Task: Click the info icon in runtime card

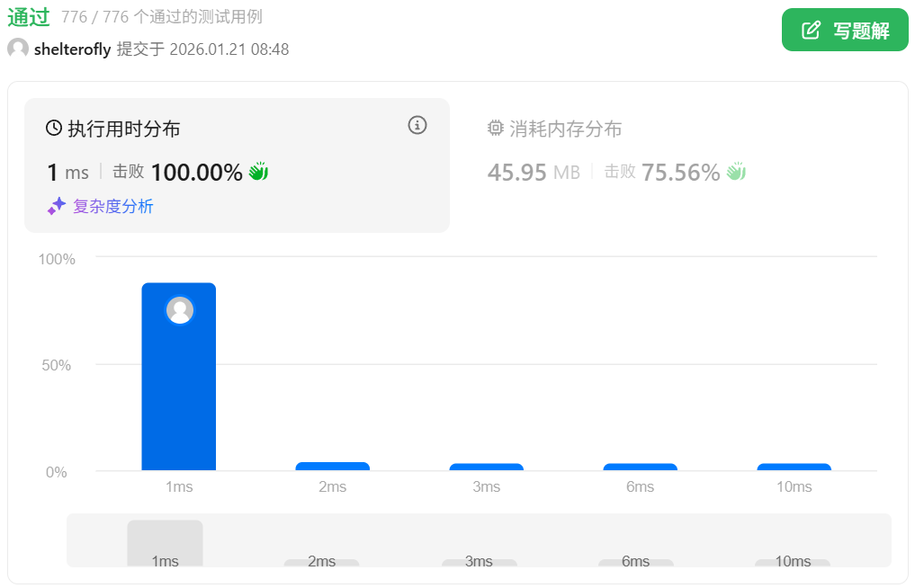Action: [417, 125]
